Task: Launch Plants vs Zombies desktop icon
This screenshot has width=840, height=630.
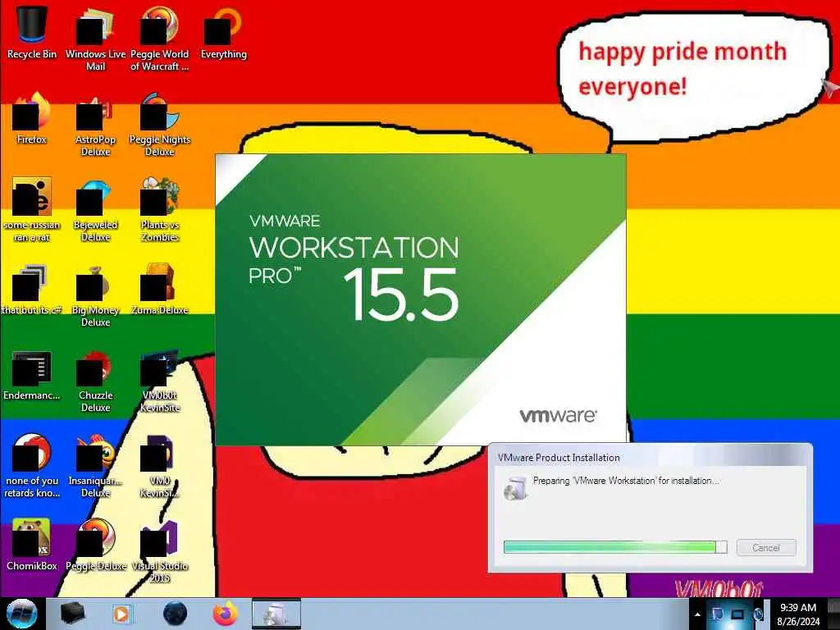Action: pyautogui.click(x=160, y=209)
